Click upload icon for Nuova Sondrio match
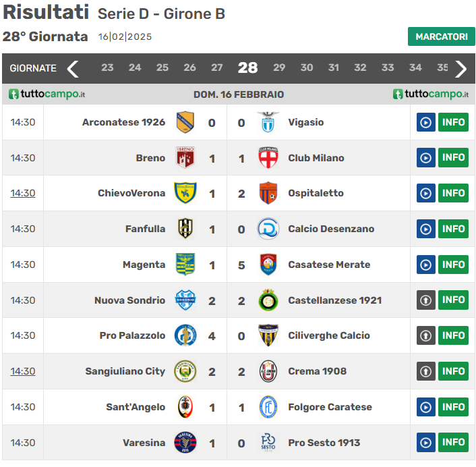The image size is (476, 467). (425, 300)
